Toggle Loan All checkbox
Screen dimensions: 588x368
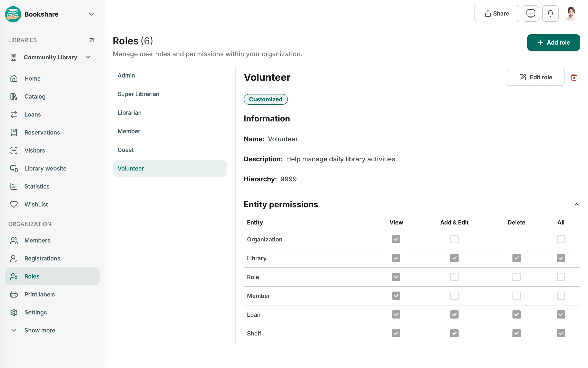tap(561, 314)
